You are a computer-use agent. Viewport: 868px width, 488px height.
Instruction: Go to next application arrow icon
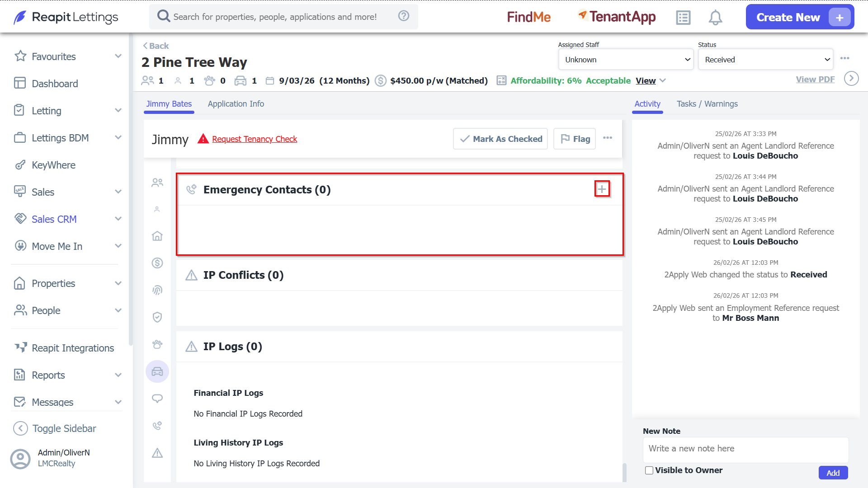coord(851,79)
